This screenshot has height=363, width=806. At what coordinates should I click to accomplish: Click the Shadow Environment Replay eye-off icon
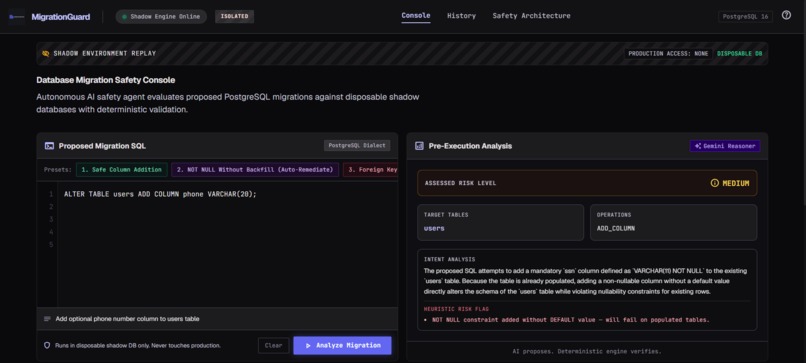(46, 53)
